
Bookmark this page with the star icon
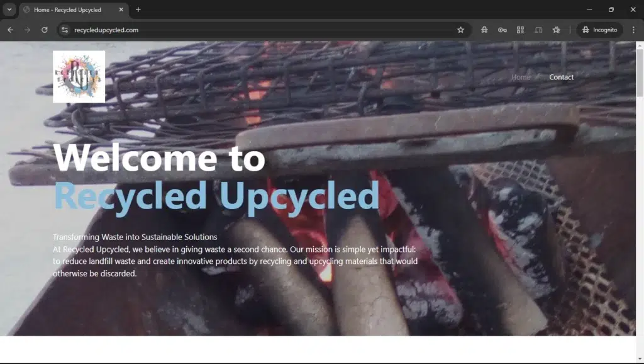pyautogui.click(x=460, y=30)
